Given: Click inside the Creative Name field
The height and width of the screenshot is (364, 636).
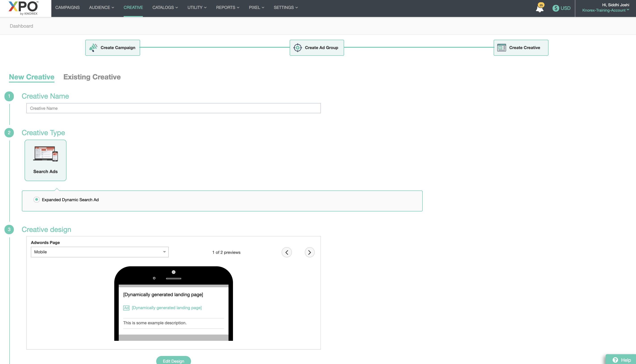Looking at the screenshot, I should coord(173,108).
